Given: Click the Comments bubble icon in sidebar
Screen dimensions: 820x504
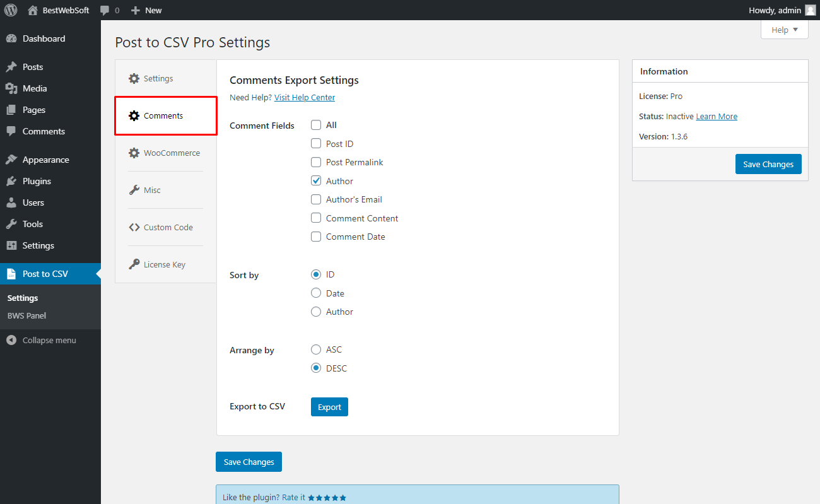Looking at the screenshot, I should pyautogui.click(x=11, y=131).
